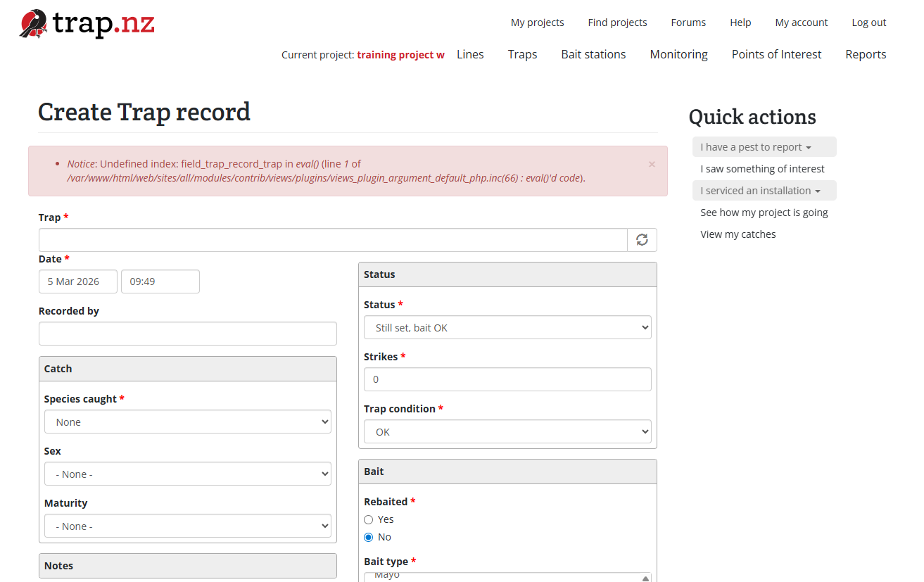The image size is (924, 582).
Task: Expand the Maturity dropdown
Action: tap(187, 526)
